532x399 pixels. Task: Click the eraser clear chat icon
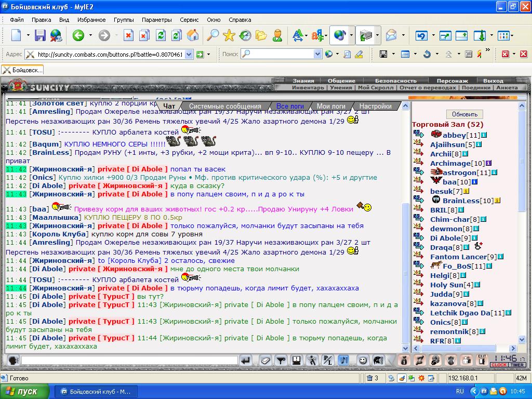tap(265, 361)
